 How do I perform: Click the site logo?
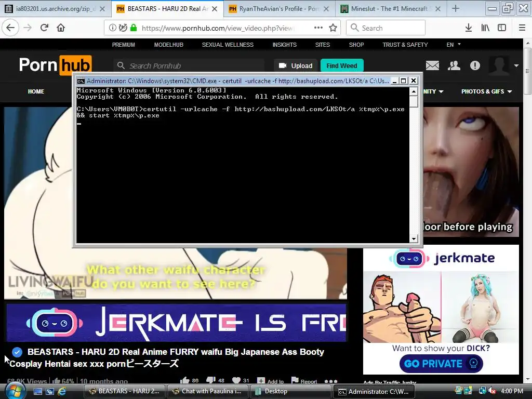(55, 65)
